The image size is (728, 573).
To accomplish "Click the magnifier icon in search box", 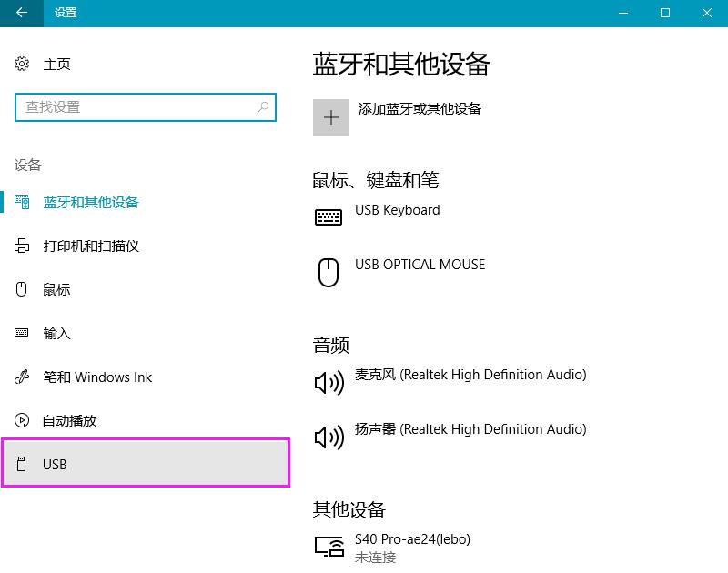I will pyautogui.click(x=263, y=107).
